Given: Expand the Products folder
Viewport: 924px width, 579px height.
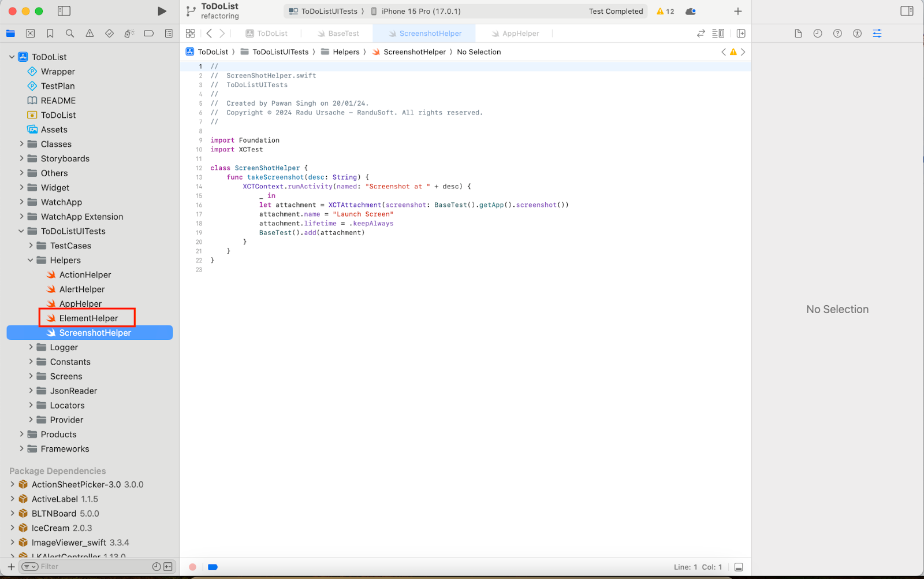Looking at the screenshot, I should [x=21, y=434].
